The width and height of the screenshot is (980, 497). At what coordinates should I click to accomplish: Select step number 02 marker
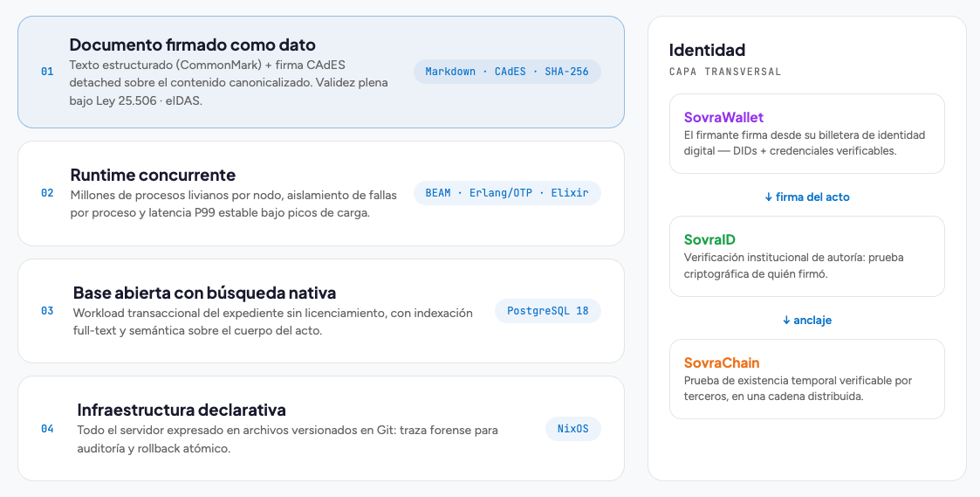point(47,193)
